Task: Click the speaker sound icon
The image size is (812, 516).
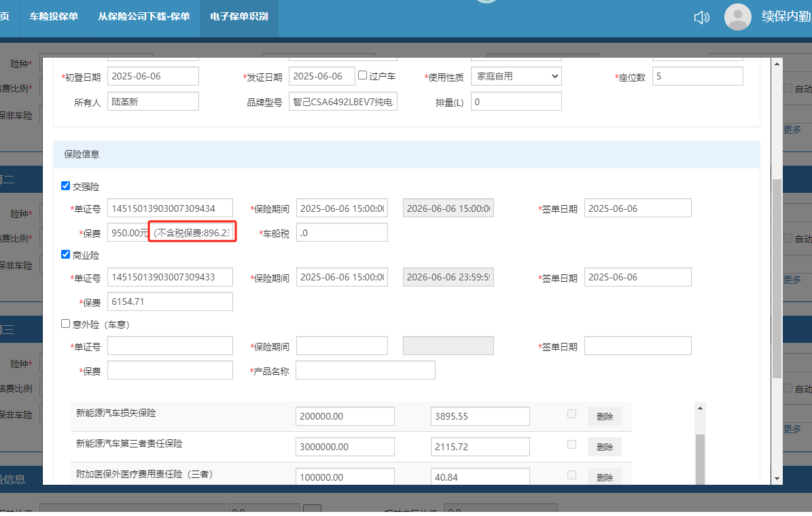Action: point(701,18)
